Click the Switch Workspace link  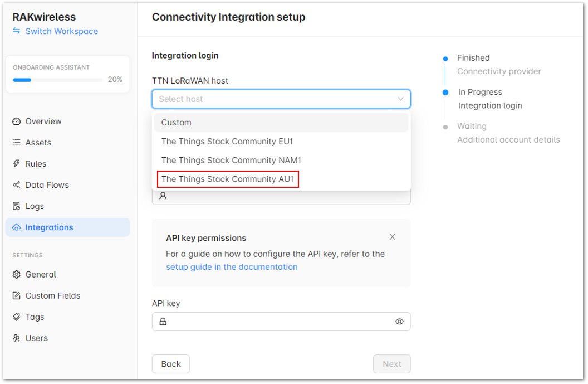pos(61,31)
